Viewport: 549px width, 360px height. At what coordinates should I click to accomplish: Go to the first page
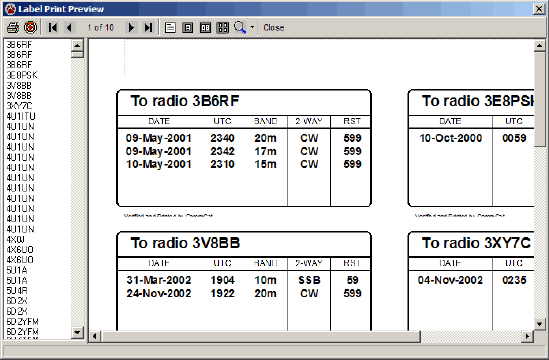coord(53,27)
